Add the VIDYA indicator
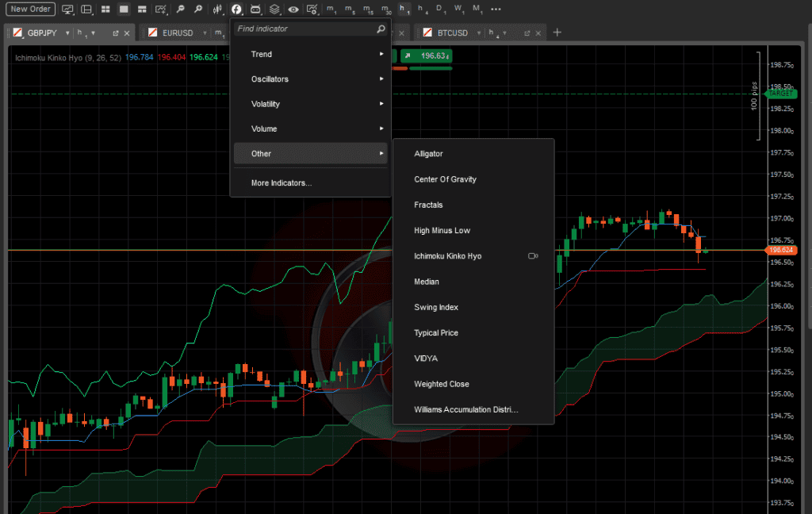Viewport: 812px width, 514px height. pyautogui.click(x=473, y=359)
